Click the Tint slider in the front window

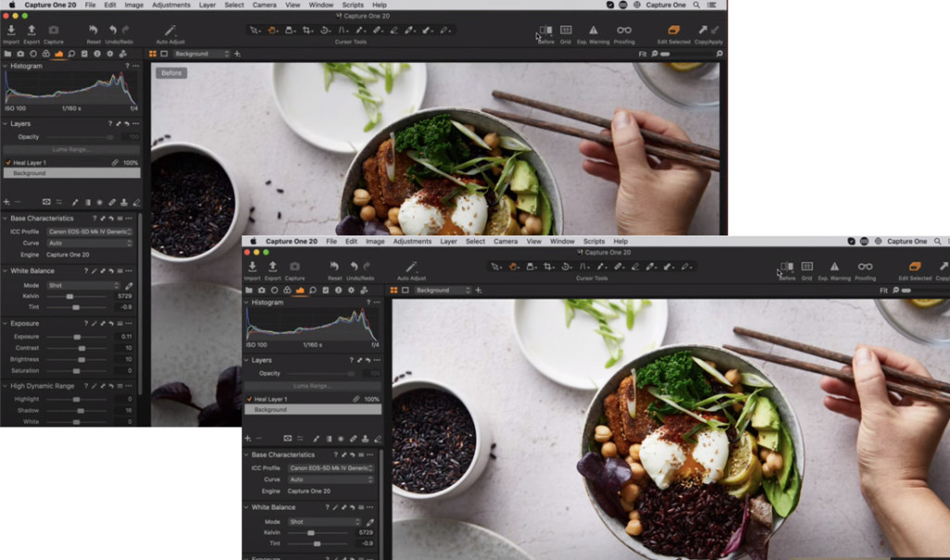pyautogui.click(x=318, y=543)
